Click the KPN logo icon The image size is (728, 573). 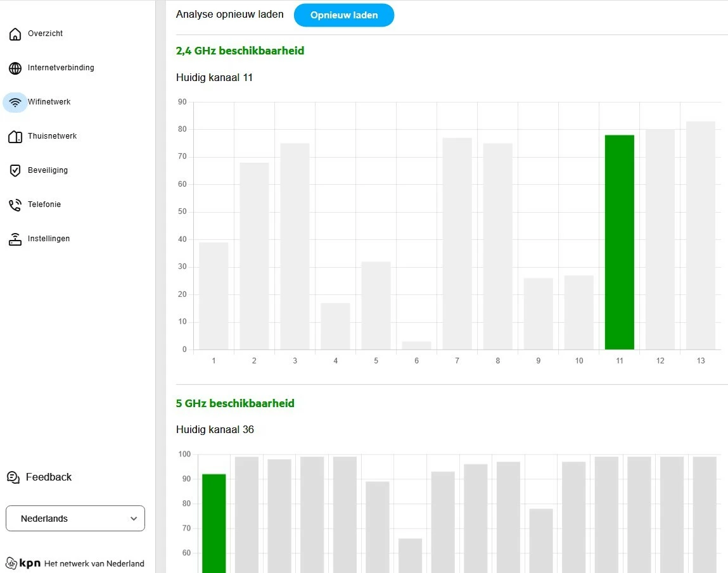pos(11,564)
